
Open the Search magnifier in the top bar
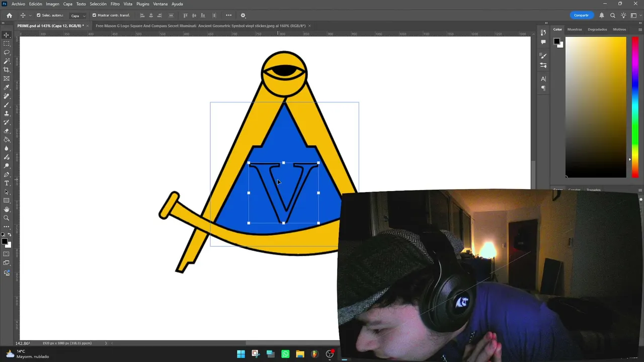click(612, 16)
